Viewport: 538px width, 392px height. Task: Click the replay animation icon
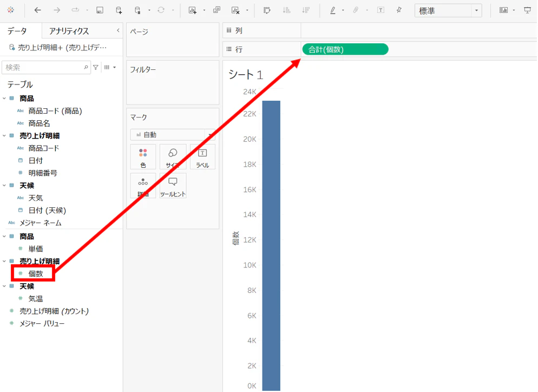click(x=75, y=10)
